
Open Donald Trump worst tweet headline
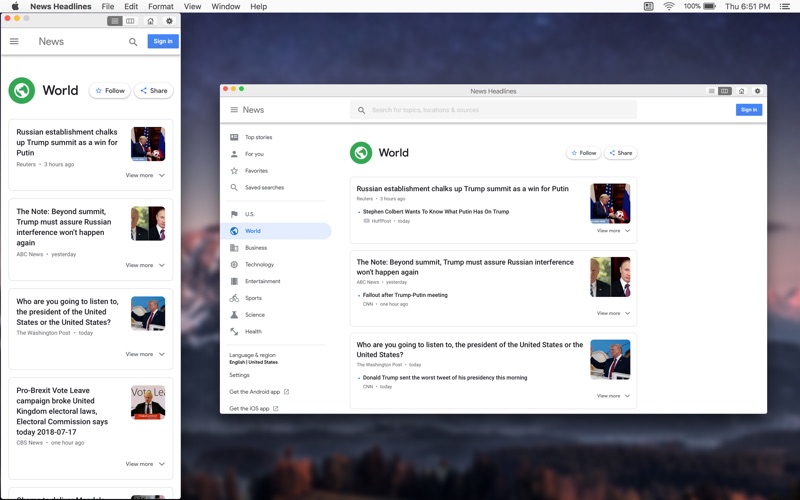[x=445, y=378]
